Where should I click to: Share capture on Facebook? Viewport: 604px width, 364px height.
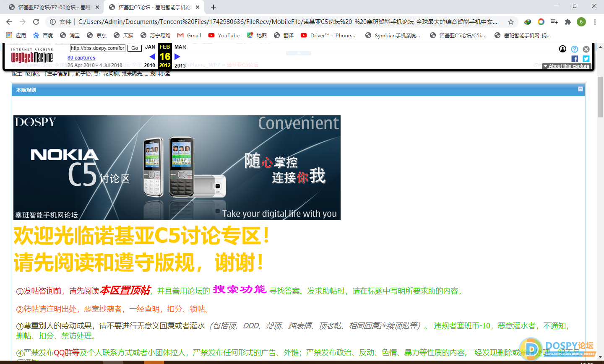click(575, 59)
